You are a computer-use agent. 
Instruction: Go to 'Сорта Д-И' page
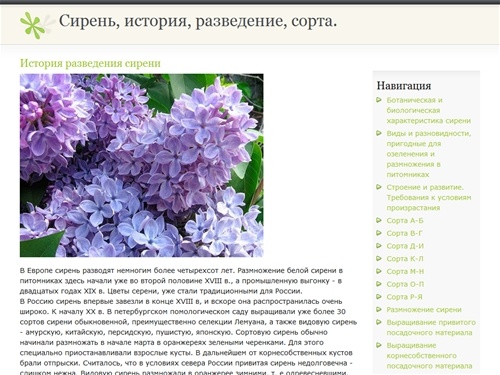(405, 246)
